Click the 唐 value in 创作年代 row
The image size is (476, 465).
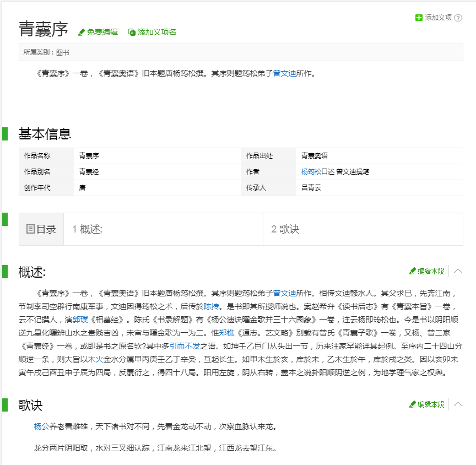coord(82,188)
